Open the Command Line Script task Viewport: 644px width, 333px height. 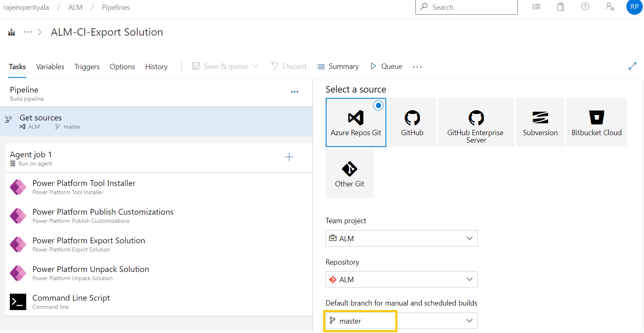pyautogui.click(x=159, y=301)
